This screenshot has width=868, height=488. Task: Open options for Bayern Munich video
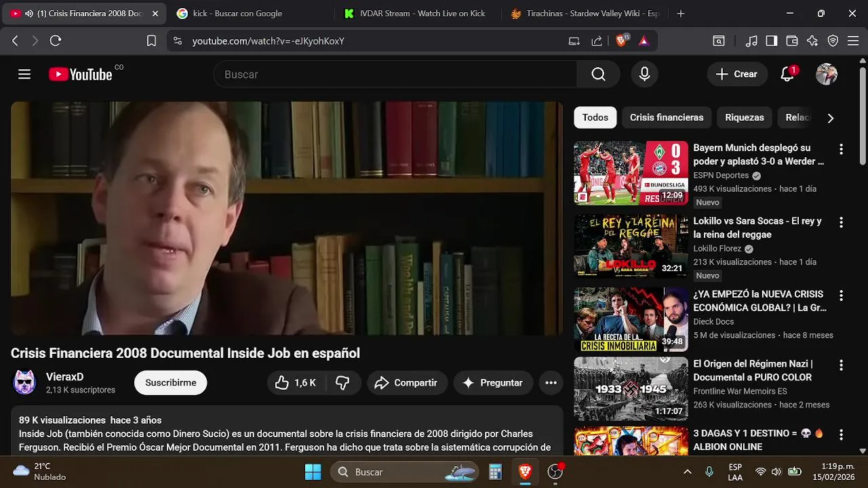[841, 149]
